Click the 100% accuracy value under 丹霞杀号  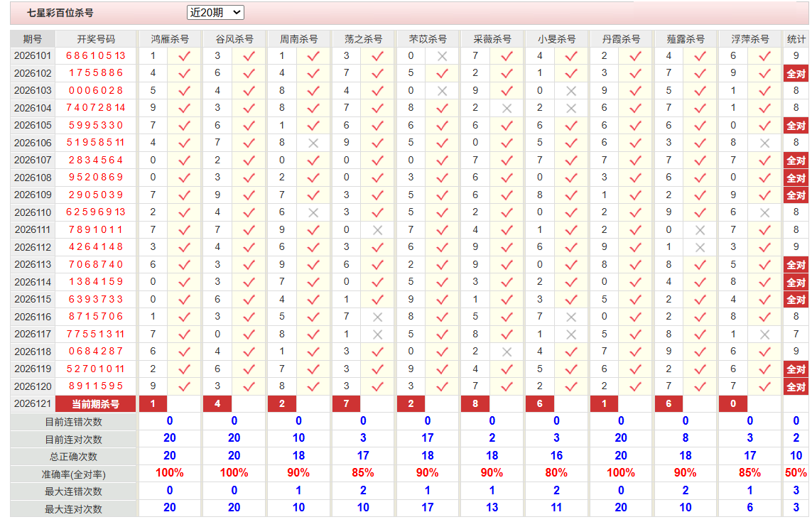coord(620,473)
